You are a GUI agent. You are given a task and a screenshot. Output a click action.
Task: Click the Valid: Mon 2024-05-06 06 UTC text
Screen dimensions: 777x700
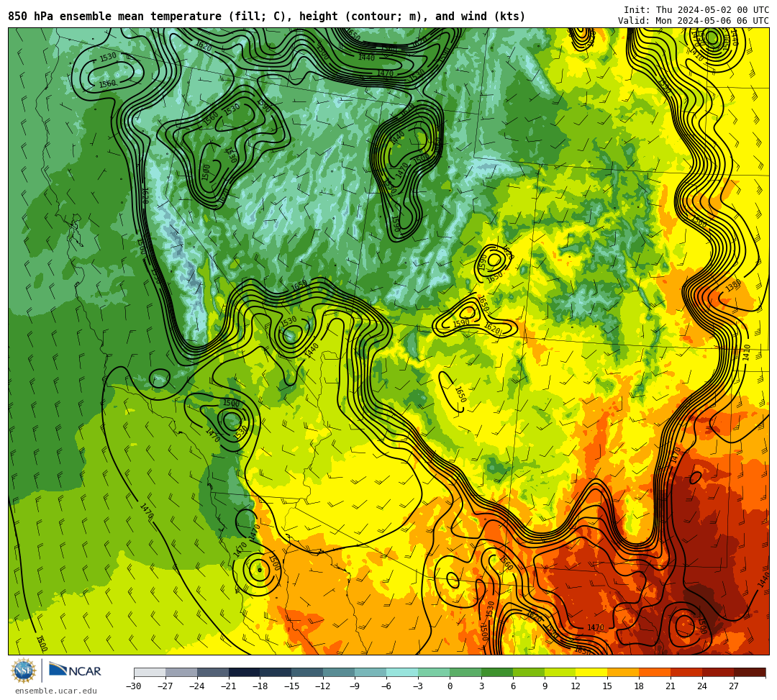click(x=694, y=20)
